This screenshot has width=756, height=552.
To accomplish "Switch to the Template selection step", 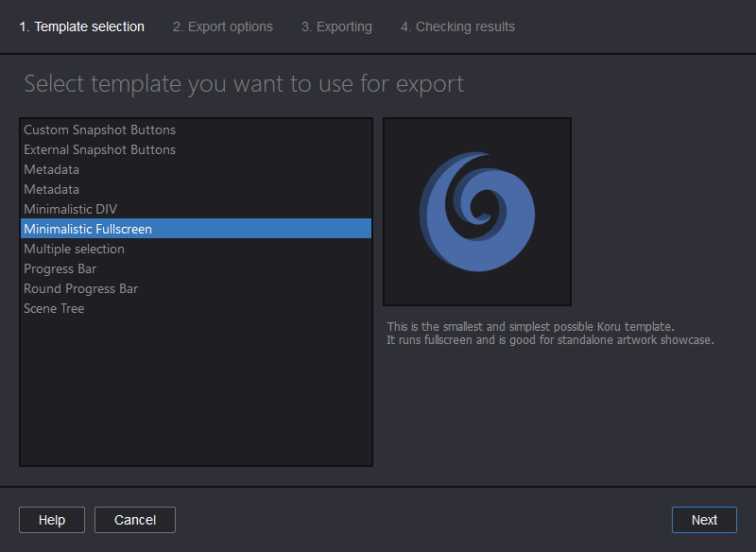I will (x=81, y=26).
